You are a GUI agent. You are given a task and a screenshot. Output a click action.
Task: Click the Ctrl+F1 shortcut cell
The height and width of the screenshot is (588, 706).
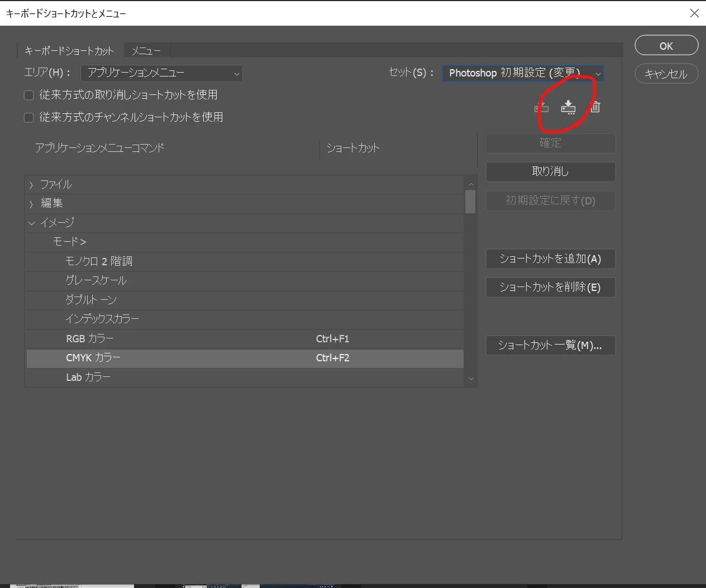(x=332, y=339)
